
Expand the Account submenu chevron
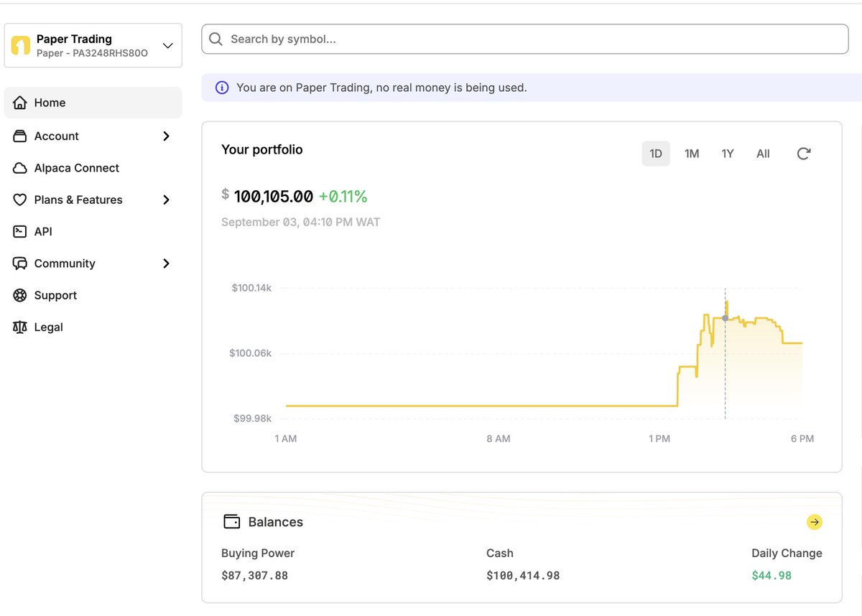tap(166, 136)
